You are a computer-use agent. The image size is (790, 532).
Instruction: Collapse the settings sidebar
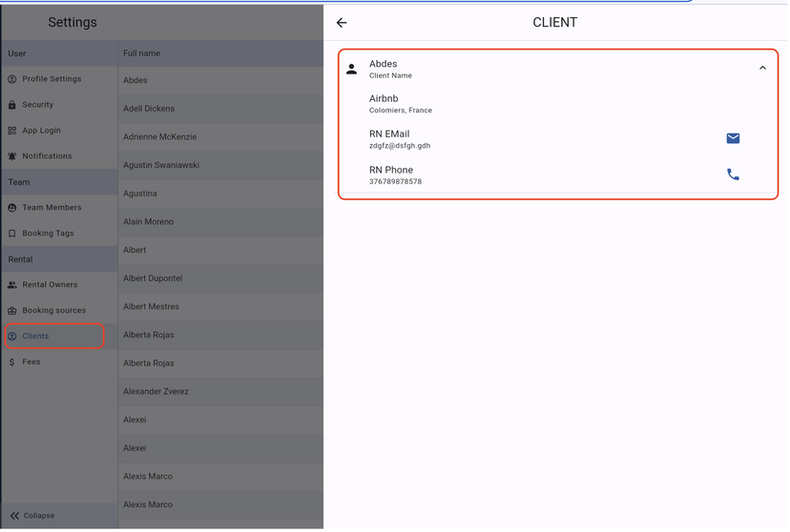click(x=32, y=516)
